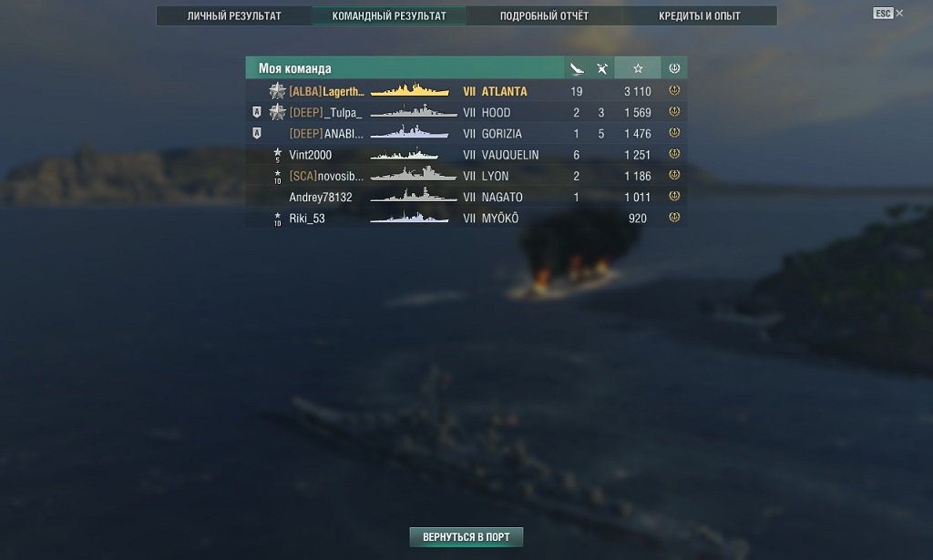Click the division badge beside [DEEP]_Tulpa_
The height and width of the screenshot is (560, 933).
click(256, 112)
